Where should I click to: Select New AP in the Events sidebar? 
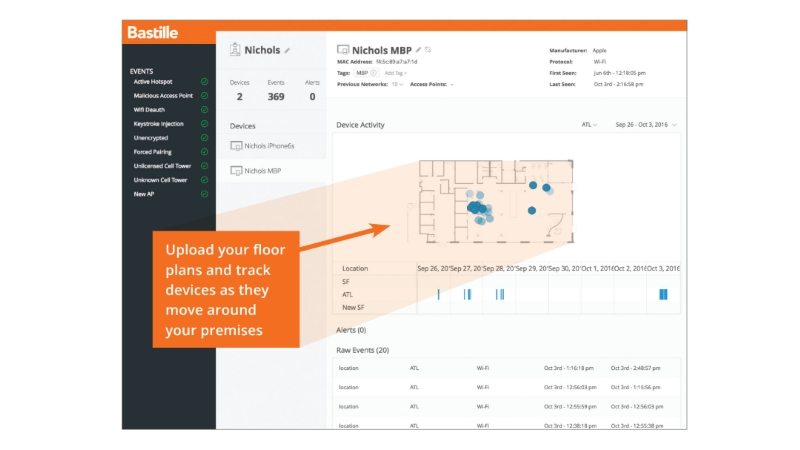tap(143, 194)
